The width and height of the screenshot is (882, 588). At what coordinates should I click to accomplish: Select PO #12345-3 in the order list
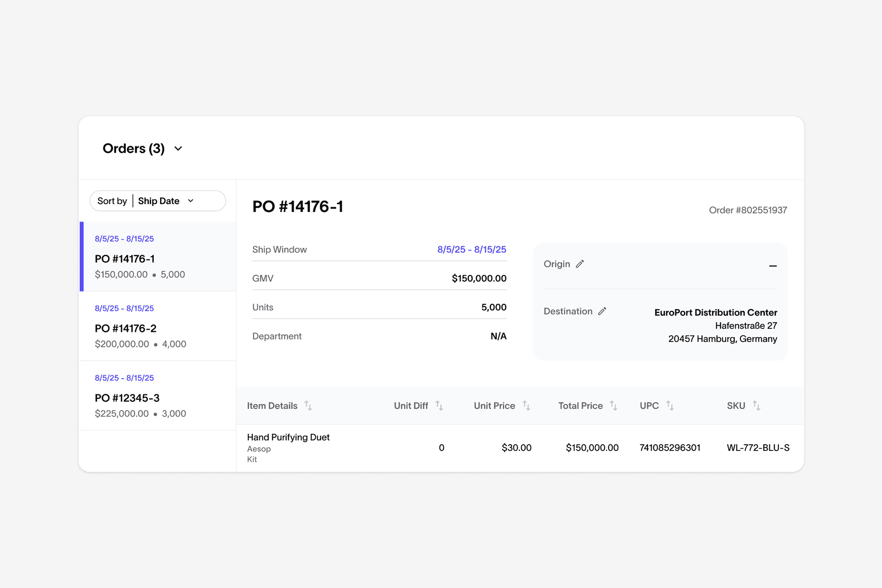127,398
